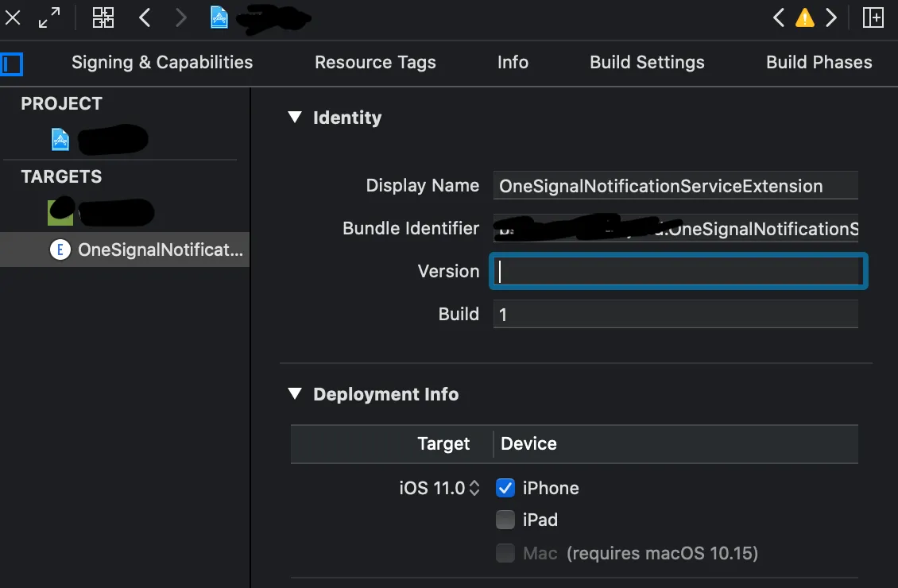898x588 pixels.
Task: Go forward with the right navigation arrow
Action: pos(181,17)
